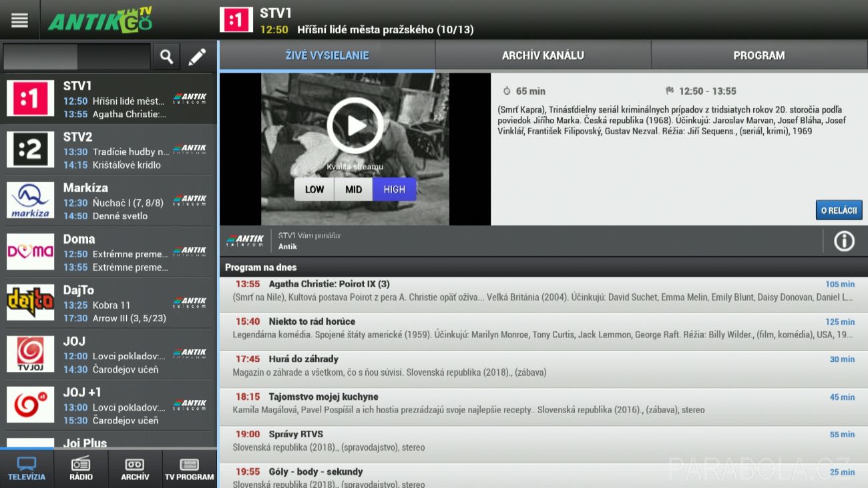Image resolution: width=868 pixels, height=488 pixels.
Task: Click '12:50 - 13:55' time range
Action: 708,91
